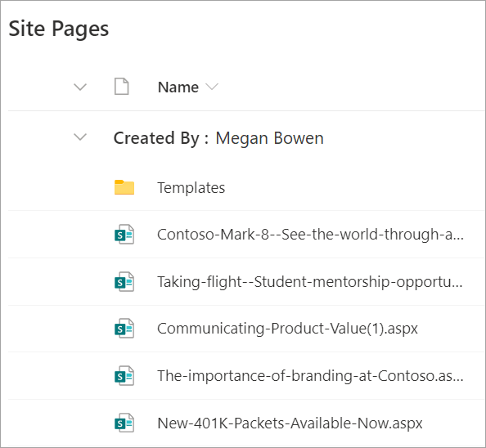
Task: Open Communicating-Product-Value(1).aspx page
Action: pyautogui.click(x=287, y=329)
